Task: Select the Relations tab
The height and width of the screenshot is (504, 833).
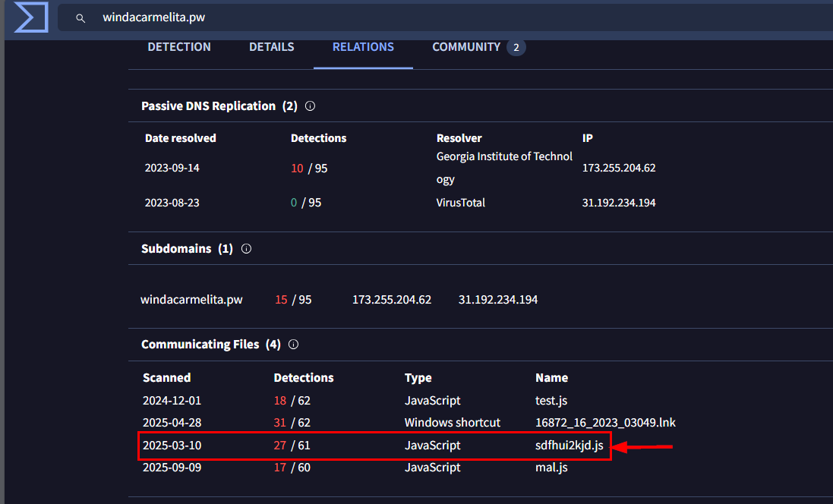Action: tap(363, 47)
